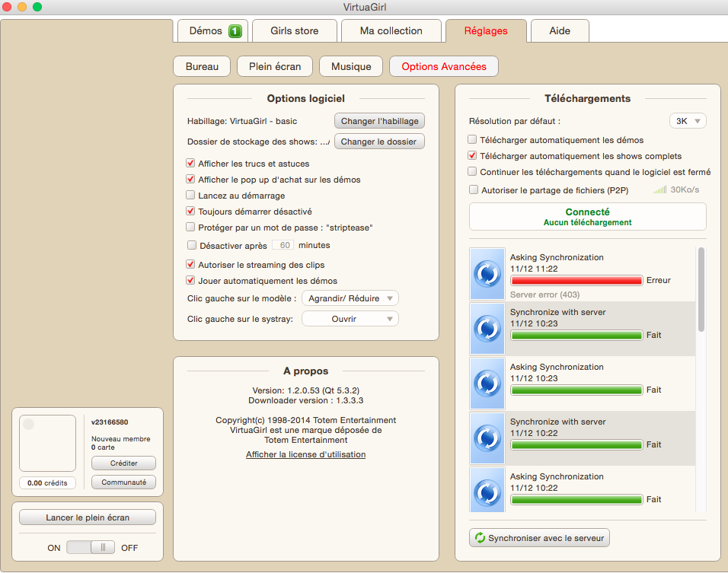Enable 'Autoriser le partage de fichiers (P2P)'
Screen dimensions: 728x573
pyautogui.click(x=474, y=189)
